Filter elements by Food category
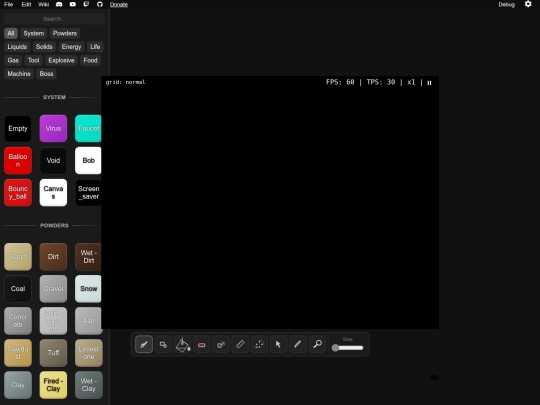 (90, 60)
